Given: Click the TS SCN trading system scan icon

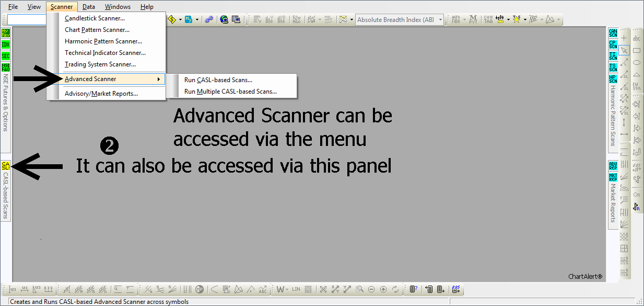Looking at the screenshot, I should [613, 67].
